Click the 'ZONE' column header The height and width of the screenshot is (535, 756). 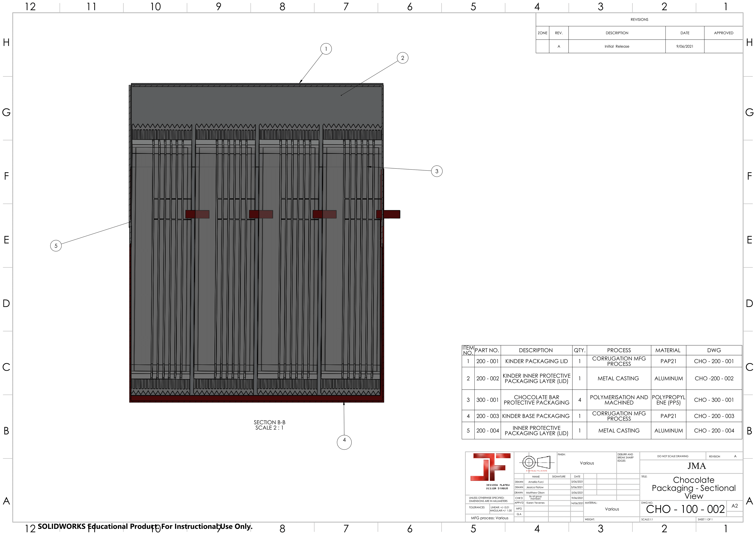click(542, 33)
